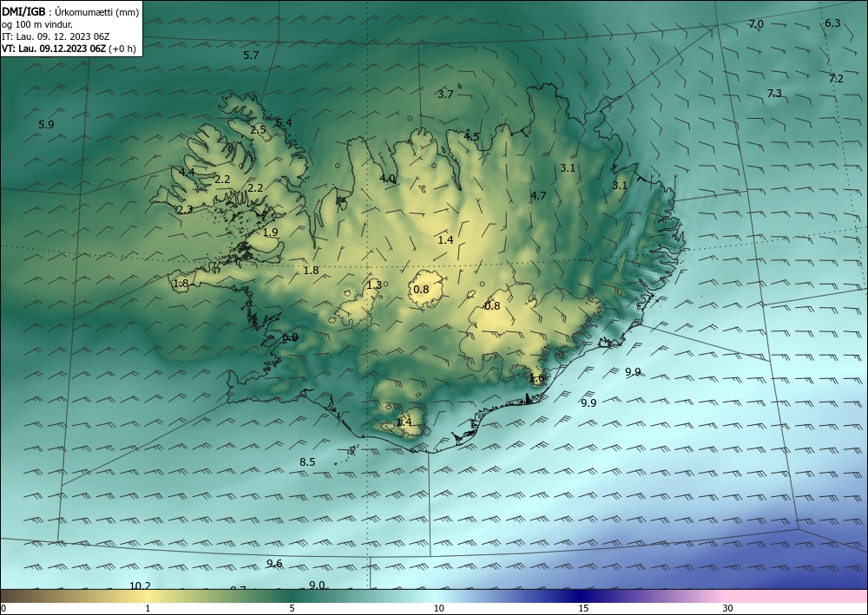Click the 7.3 value label
This screenshot has height=615, width=868.
(774, 93)
